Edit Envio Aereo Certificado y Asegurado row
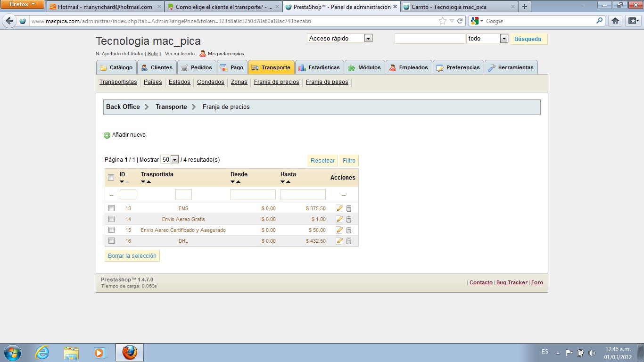 click(x=339, y=230)
